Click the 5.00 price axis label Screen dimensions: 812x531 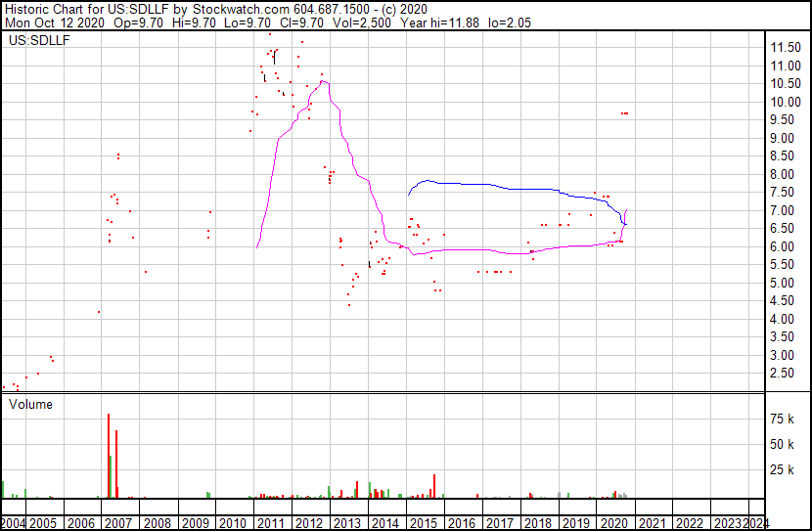(782, 283)
